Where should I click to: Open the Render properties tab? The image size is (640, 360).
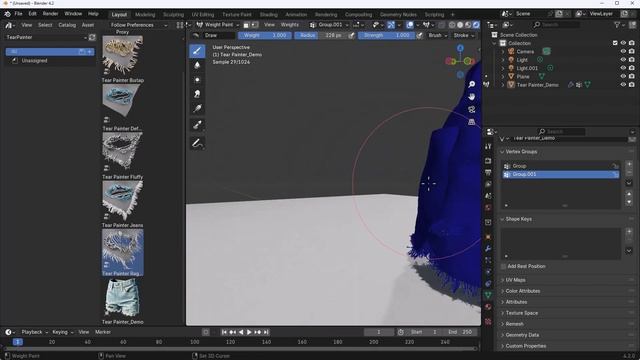tap(488, 161)
